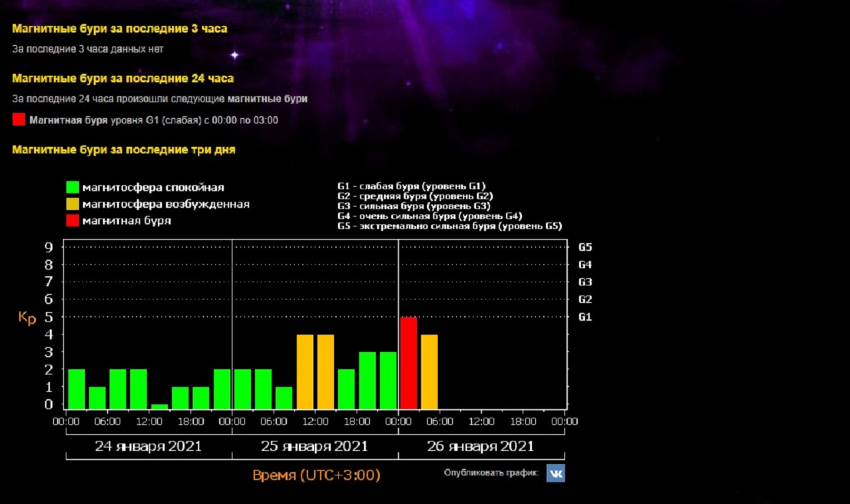Image resolution: width=850 pixels, height=504 pixels.
Task: Click the 'Kp' axis label
Action: click(x=27, y=318)
